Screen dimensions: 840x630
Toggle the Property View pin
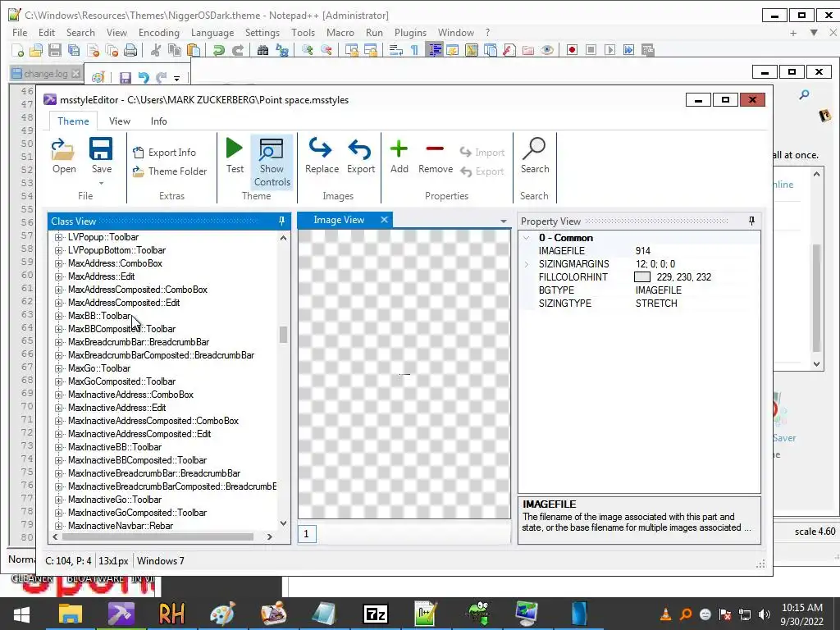[751, 221]
